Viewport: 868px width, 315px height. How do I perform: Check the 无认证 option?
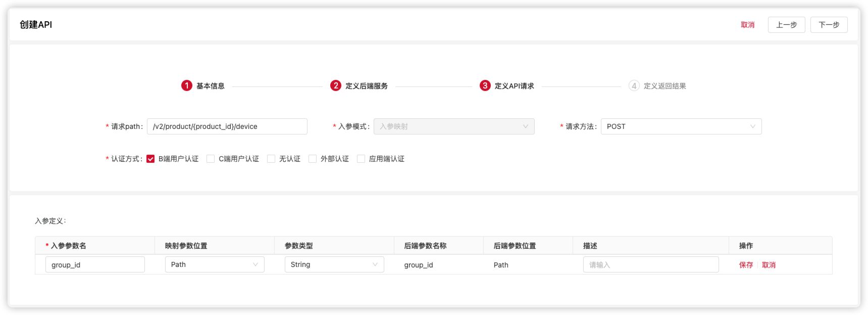pyautogui.click(x=271, y=159)
